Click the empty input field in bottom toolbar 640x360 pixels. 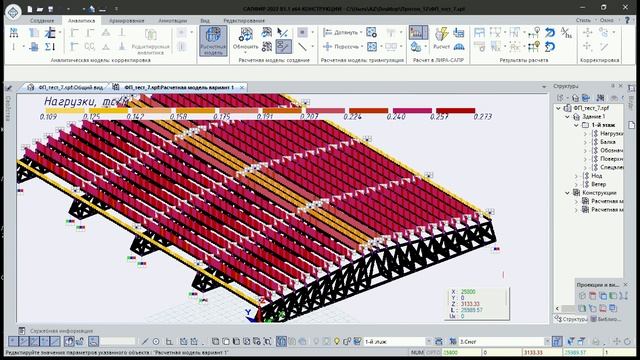pos(118,341)
